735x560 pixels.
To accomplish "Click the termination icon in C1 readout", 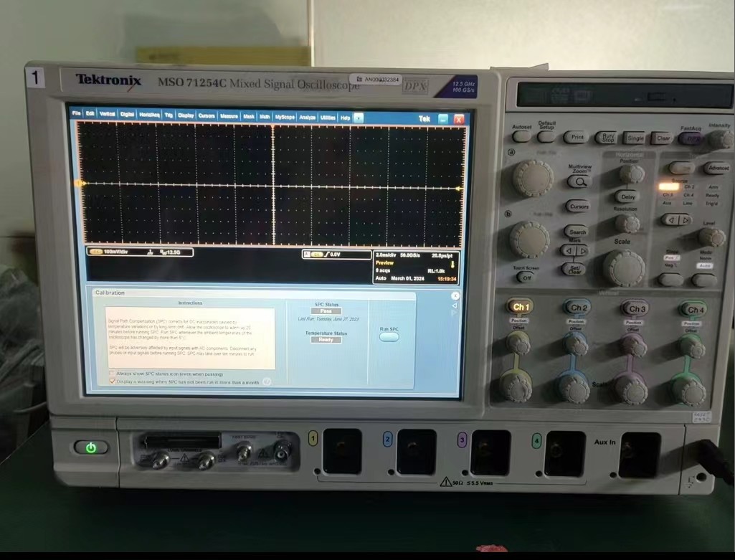I will pos(150,252).
